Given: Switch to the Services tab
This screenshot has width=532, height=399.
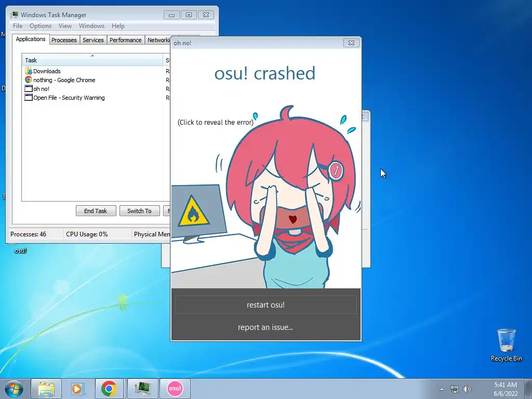Looking at the screenshot, I should click(93, 40).
